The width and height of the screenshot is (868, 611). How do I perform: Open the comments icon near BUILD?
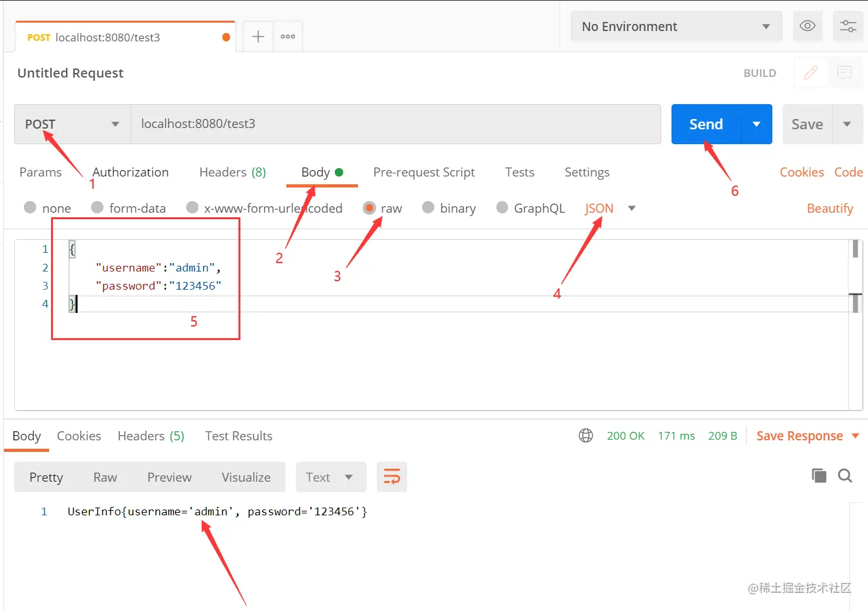point(844,73)
